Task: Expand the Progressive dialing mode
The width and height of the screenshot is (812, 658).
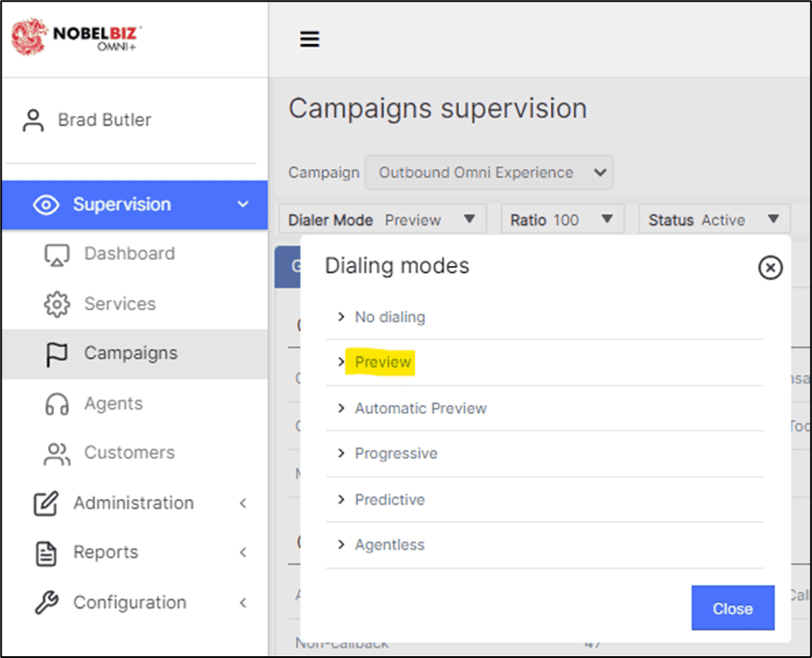Action: tap(396, 453)
